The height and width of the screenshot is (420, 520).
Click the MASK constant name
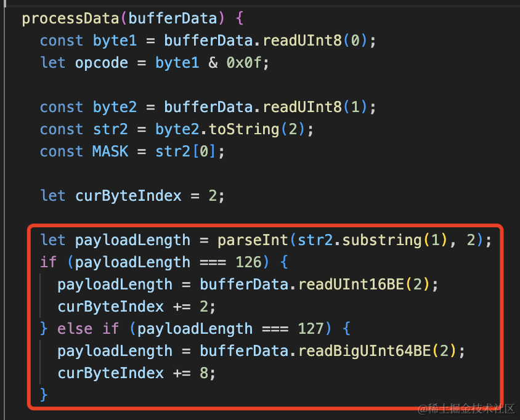coord(110,151)
